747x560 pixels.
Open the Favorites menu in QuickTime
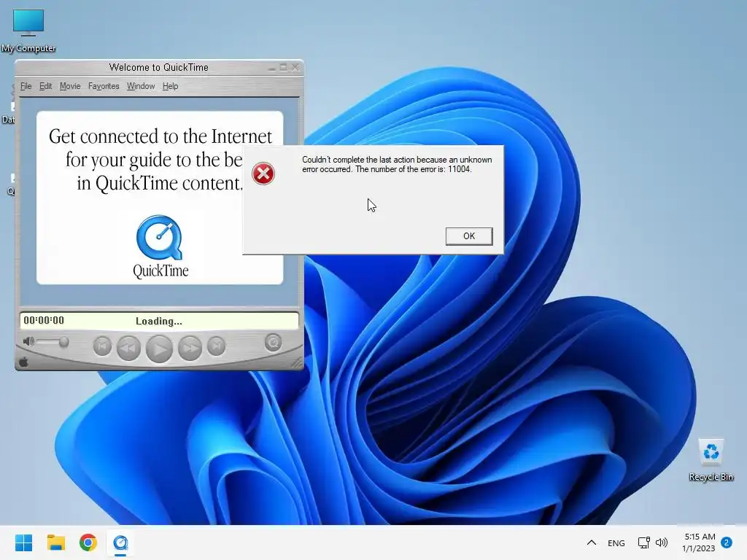coord(104,86)
